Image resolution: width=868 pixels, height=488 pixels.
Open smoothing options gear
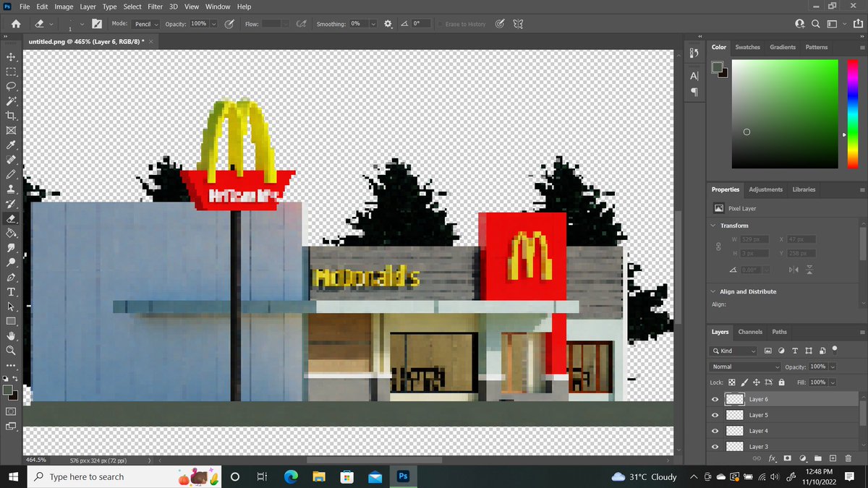pos(388,24)
